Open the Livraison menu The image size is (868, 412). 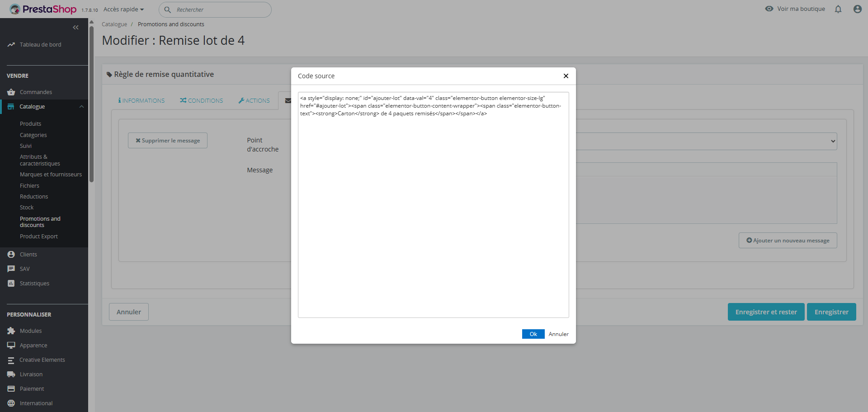point(31,374)
